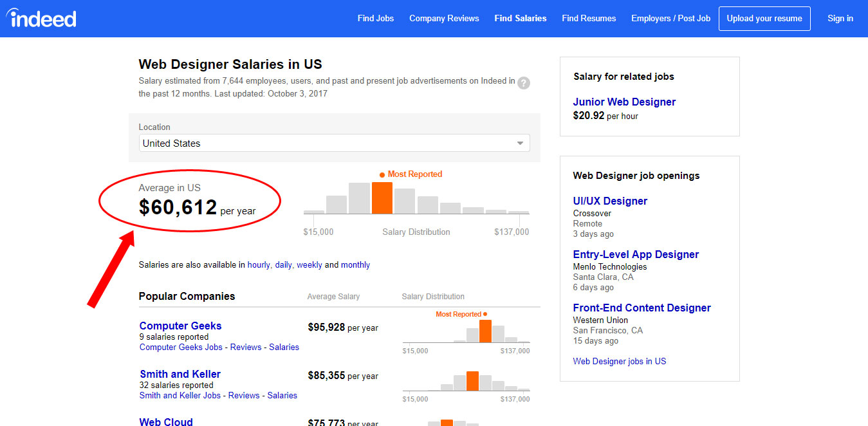The height and width of the screenshot is (426, 868).
Task: Click the Upload your resume button
Action: 764,18
